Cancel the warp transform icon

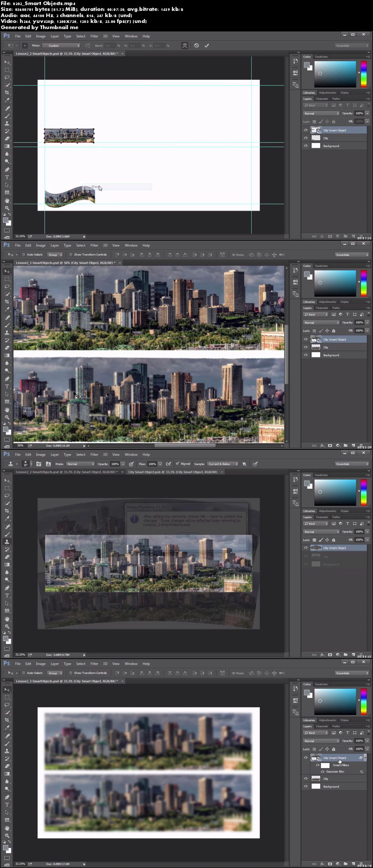click(196, 45)
